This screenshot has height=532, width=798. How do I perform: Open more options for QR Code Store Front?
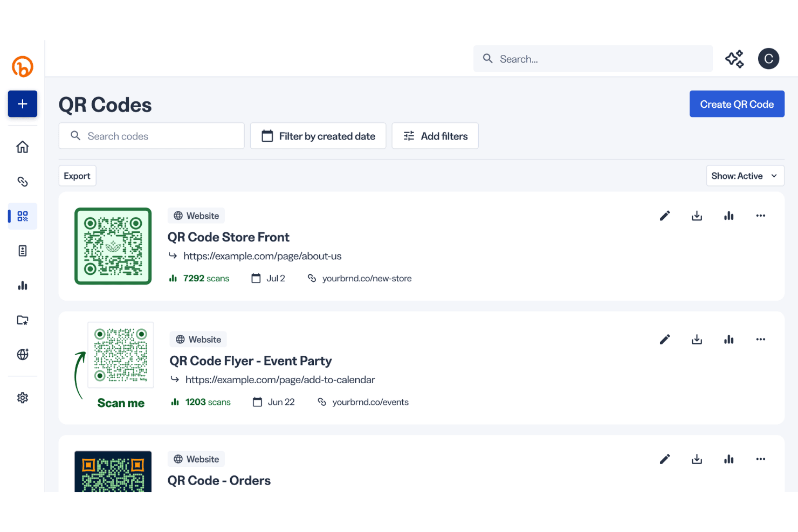point(761,216)
